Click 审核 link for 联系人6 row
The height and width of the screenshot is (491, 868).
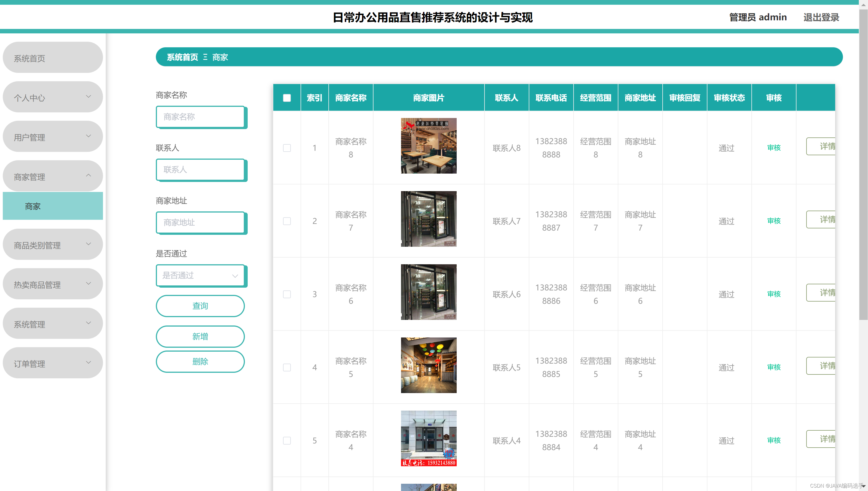coord(774,294)
